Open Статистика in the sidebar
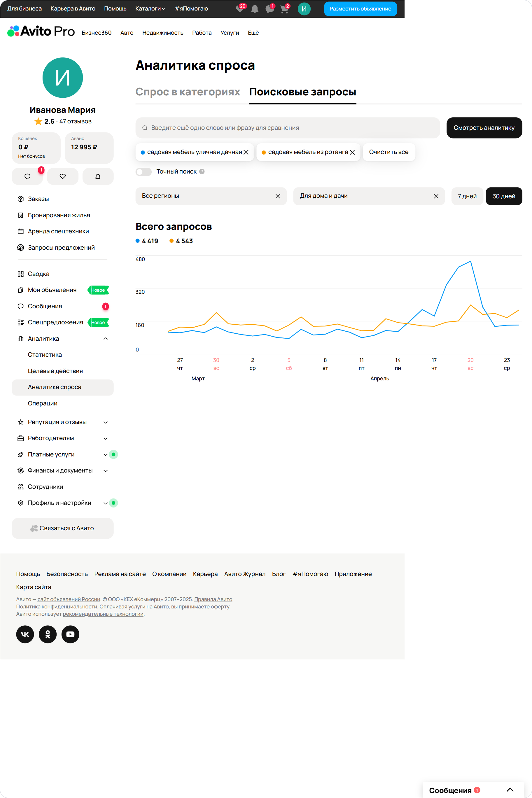The width and height of the screenshot is (532, 798). pyautogui.click(x=45, y=355)
